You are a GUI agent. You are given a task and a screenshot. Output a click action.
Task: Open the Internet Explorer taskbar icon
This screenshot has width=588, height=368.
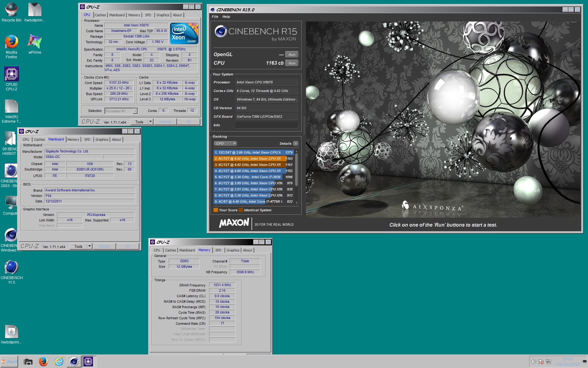coord(59,362)
